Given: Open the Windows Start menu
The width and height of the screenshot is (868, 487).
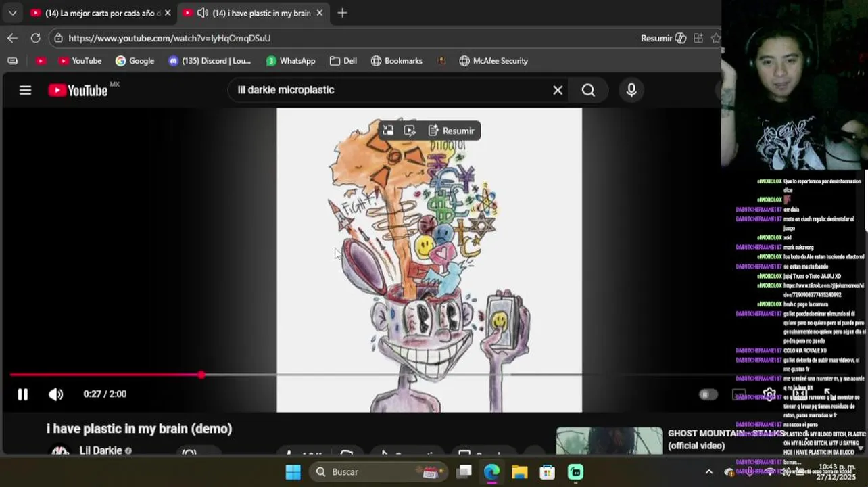Looking at the screenshot, I should (x=293, y=472).
